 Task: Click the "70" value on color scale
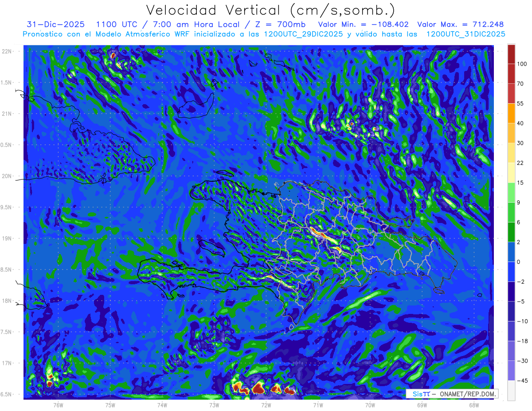click(520, 84)
